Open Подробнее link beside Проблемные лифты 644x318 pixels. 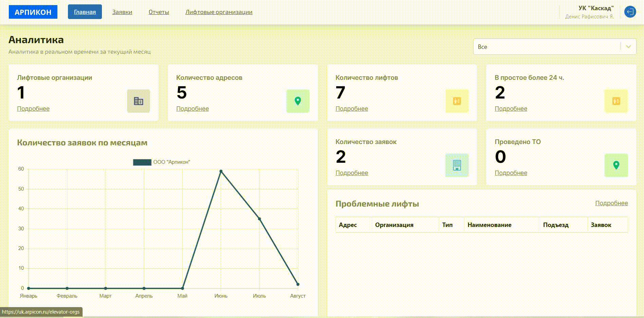pos(611,203)
